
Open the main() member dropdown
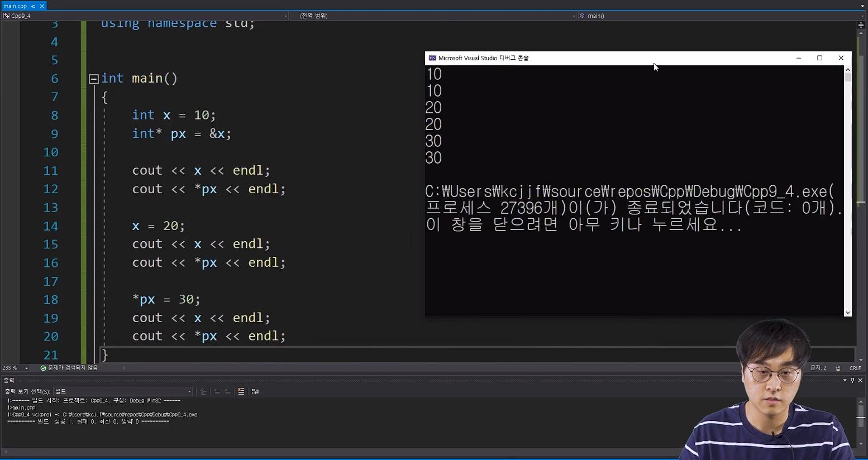click(x=721, y=16)
